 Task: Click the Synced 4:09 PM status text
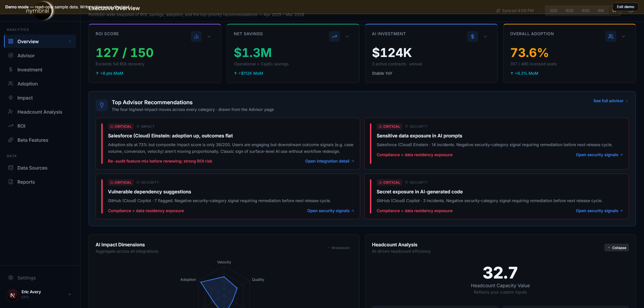[518, 11]
